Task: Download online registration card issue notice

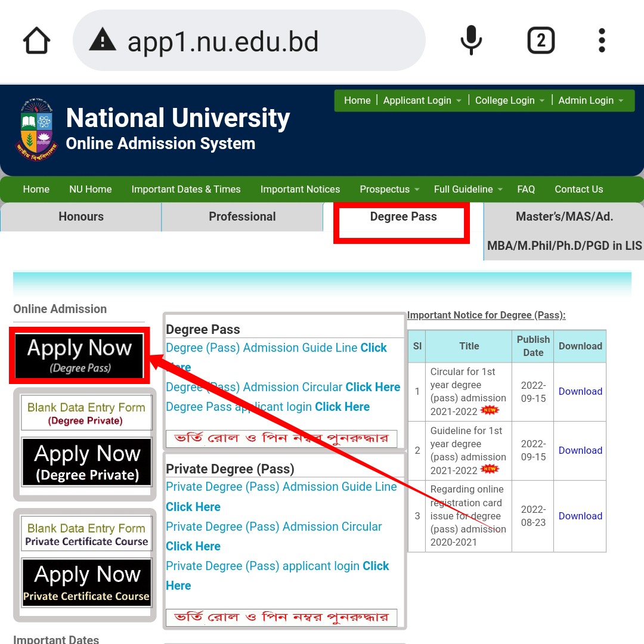Action: coord(580,516)
